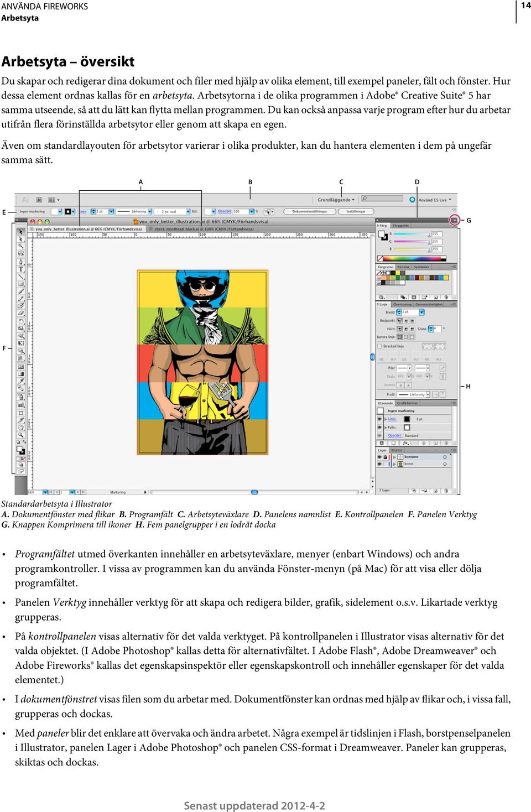The height and width of the screenshot is (812, 531).
Task: Click the Fill/Stroke swatch in Färg panel
Action: (382, 235)
